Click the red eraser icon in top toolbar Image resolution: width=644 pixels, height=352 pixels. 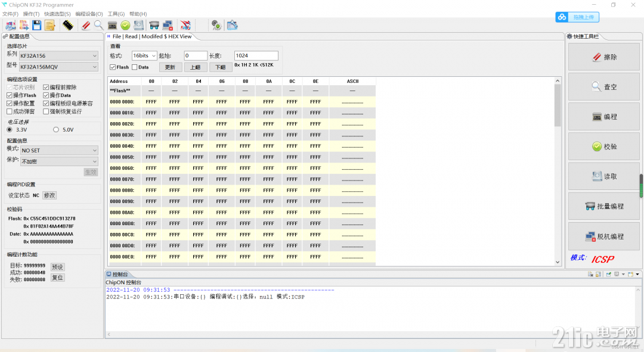pos(86,26)
